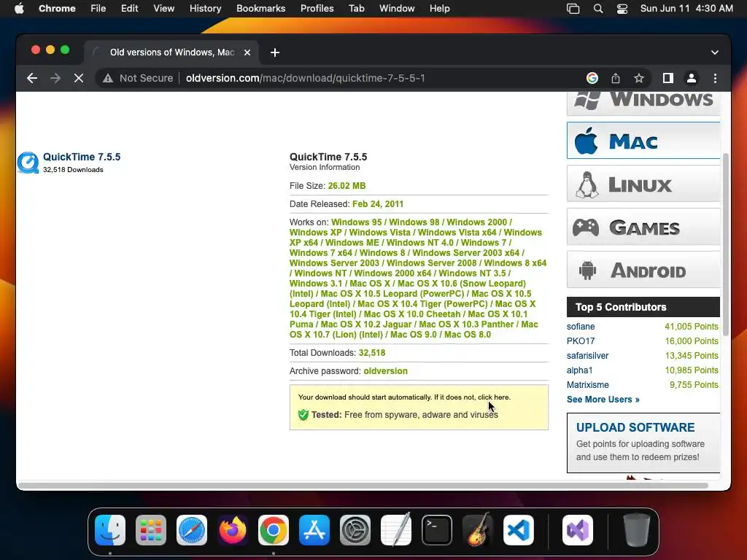Screen dimensions: 747x560
Task: Open System Settings from the Dock
Action: point(355,530)
